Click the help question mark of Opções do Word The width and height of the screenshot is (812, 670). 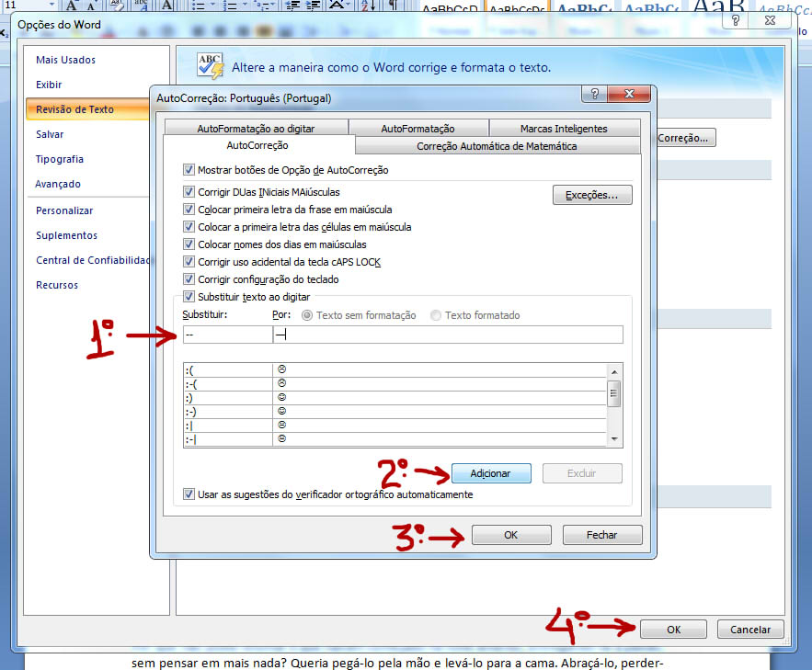pos(736,20)
